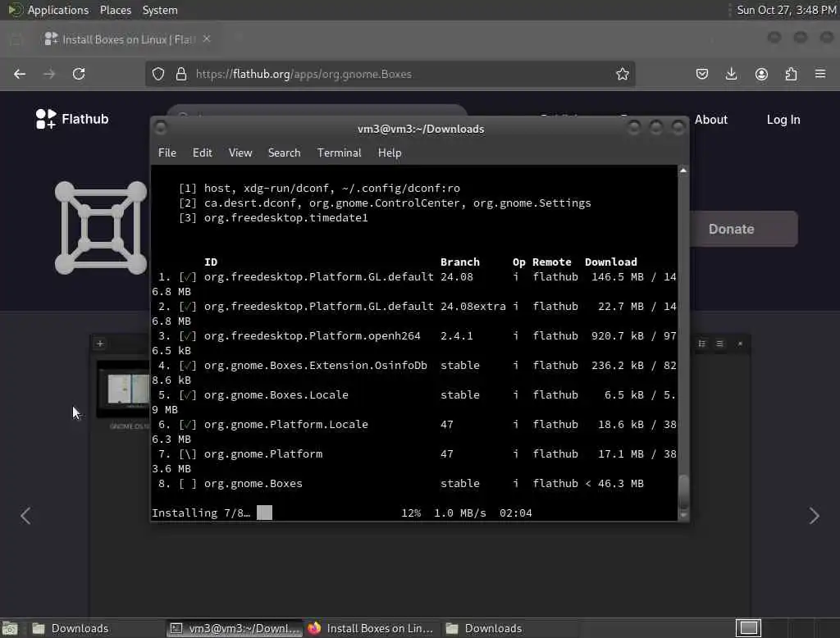Open the terminal Help menu
This screenshot has width=840, height=638.
tap(390, 153)
